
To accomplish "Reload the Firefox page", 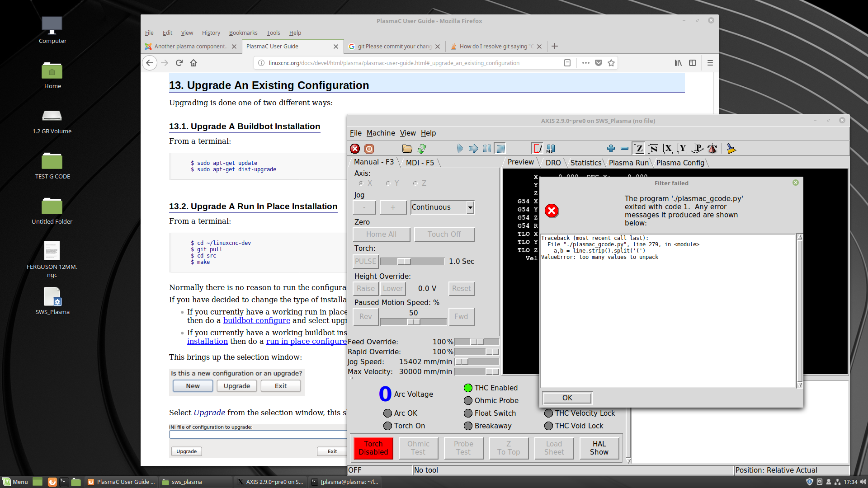I will (x=179, y=63).
